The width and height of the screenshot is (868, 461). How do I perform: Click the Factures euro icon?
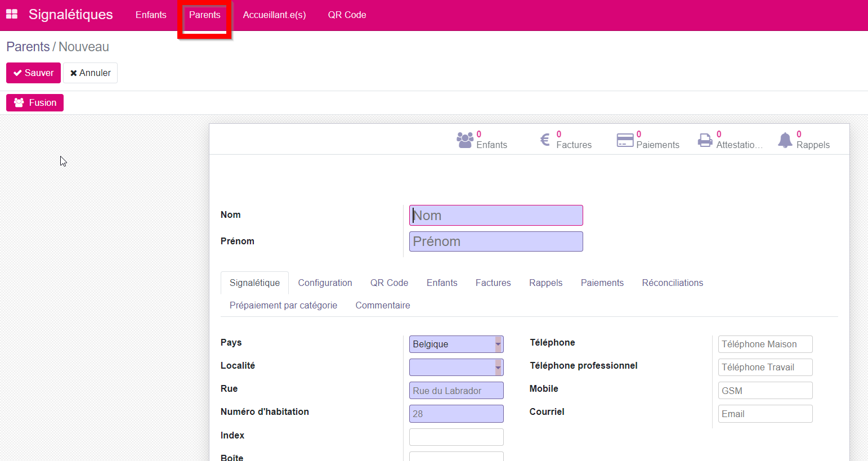click(x=545, y=140)
